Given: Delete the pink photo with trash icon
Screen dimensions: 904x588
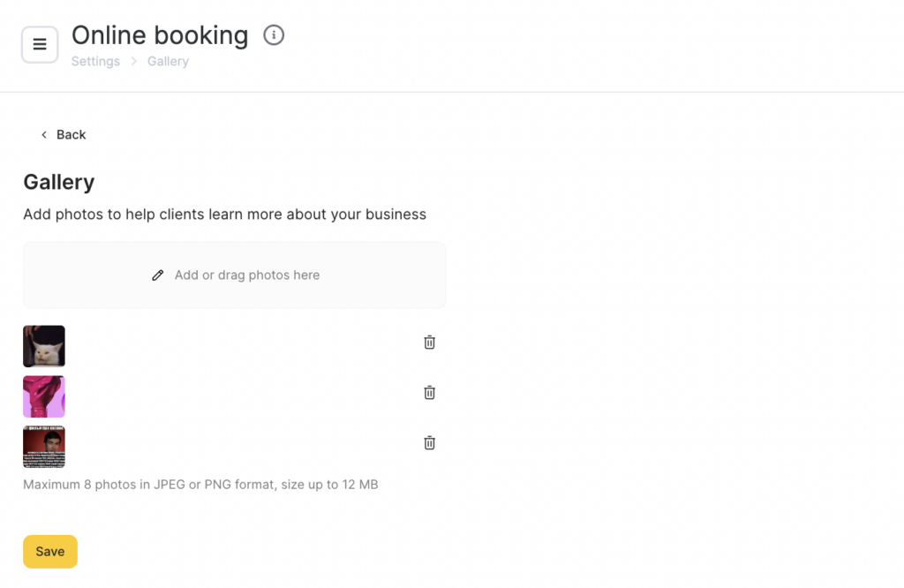Looking at the screenshot, I should (429, 393).
